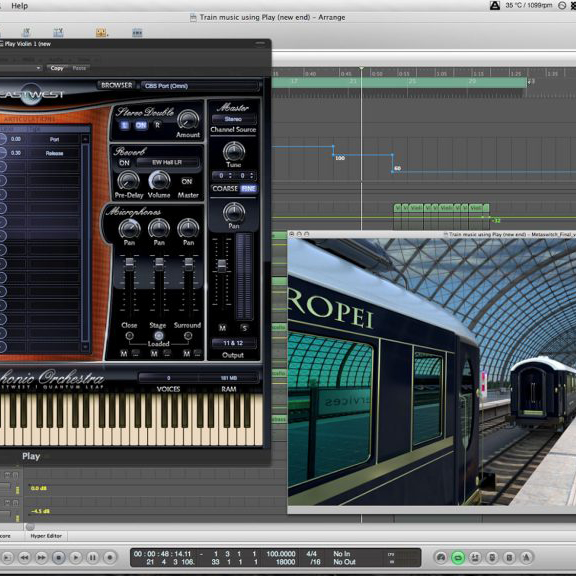The width and height of the screenshot is (576, 576).
Task: Click the stop transport button
Action: click(x=58, y=558)
